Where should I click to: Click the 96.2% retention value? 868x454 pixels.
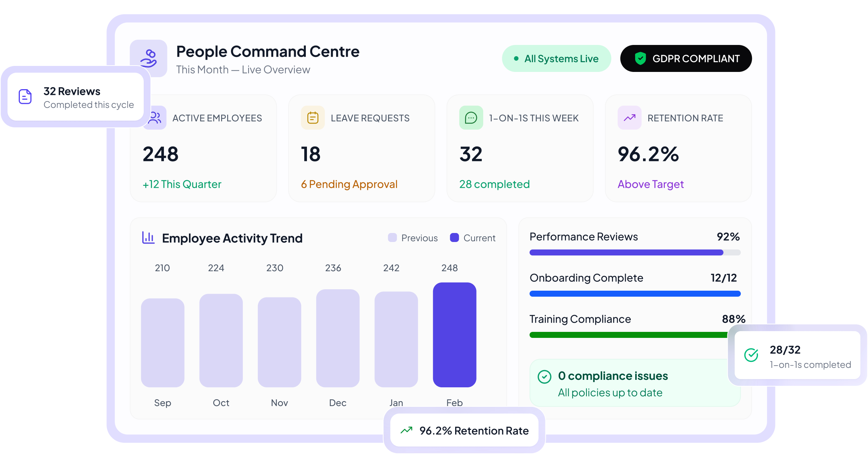[x=648, y=154]
